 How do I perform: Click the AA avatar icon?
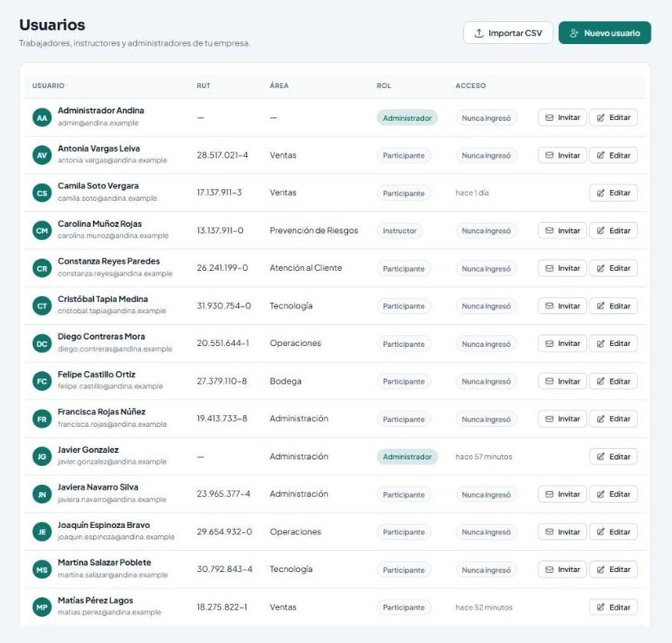(42, 118)
